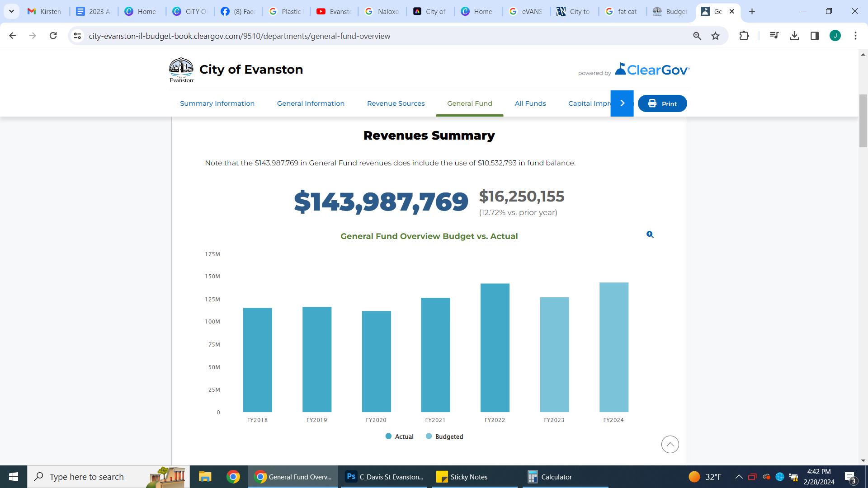Open media controls icon in toolbar
Screen dimensions: 868x488
pos(774,36)
